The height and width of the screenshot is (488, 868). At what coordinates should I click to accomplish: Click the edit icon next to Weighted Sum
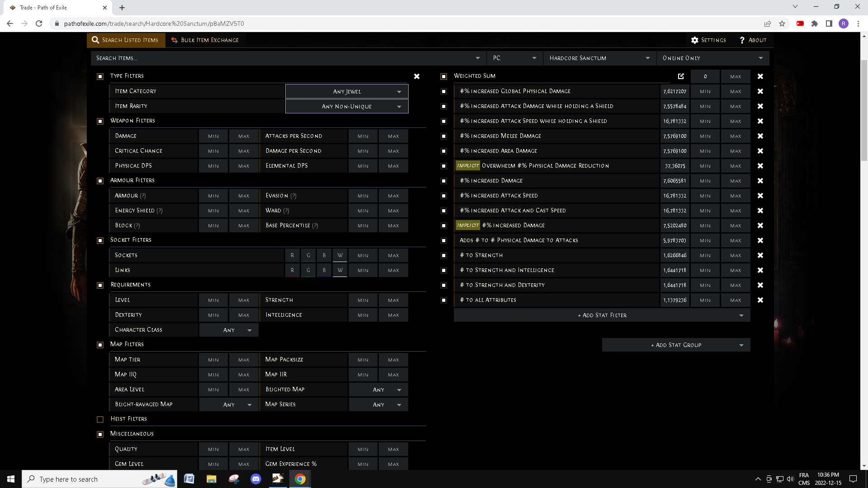click(681, 76)
